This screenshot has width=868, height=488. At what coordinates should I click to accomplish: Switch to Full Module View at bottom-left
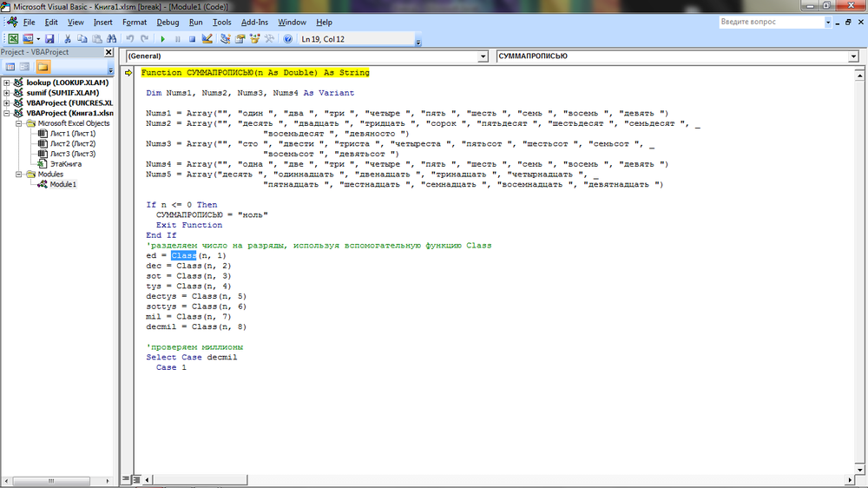click(x=137, y=479)
